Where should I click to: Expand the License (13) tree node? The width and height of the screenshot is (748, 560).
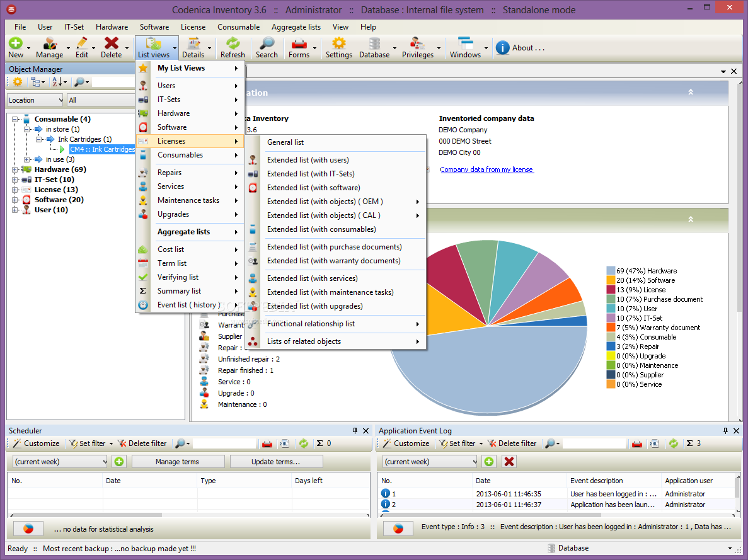click(x=14, y=190)
